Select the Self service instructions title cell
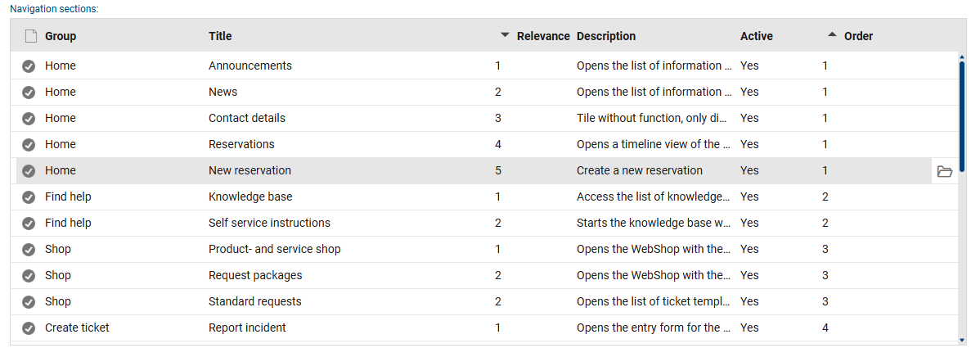The height and width of the screenshot is (357, 980). [x=269, y=224]
